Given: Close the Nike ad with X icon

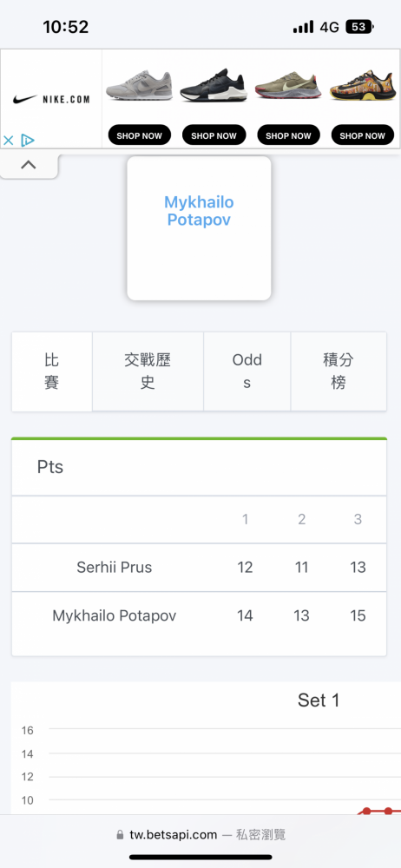Looking at the screenshot, I should click(9, 141).
